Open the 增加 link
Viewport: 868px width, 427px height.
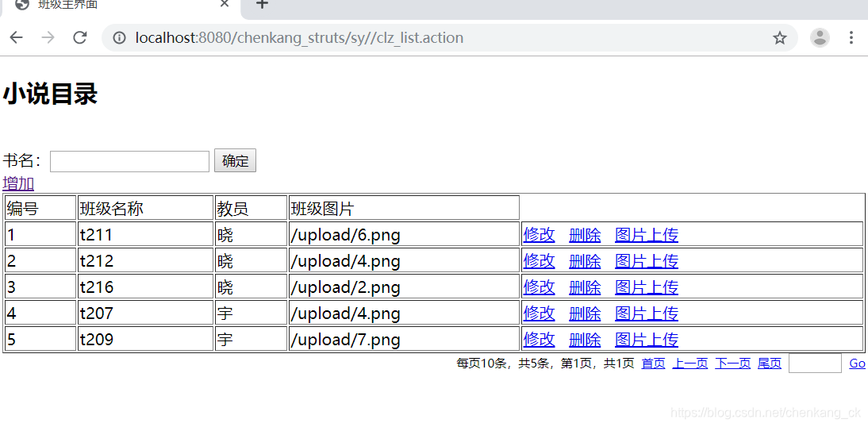18,183
